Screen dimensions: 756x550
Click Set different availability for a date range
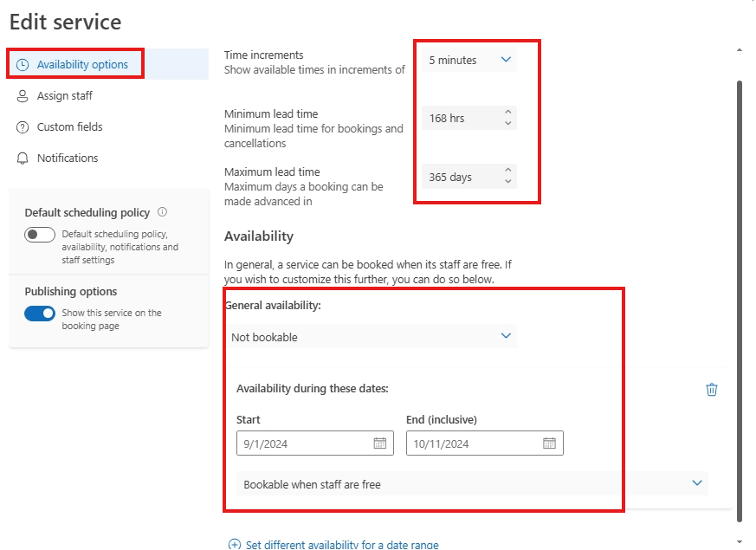point(333,545)
